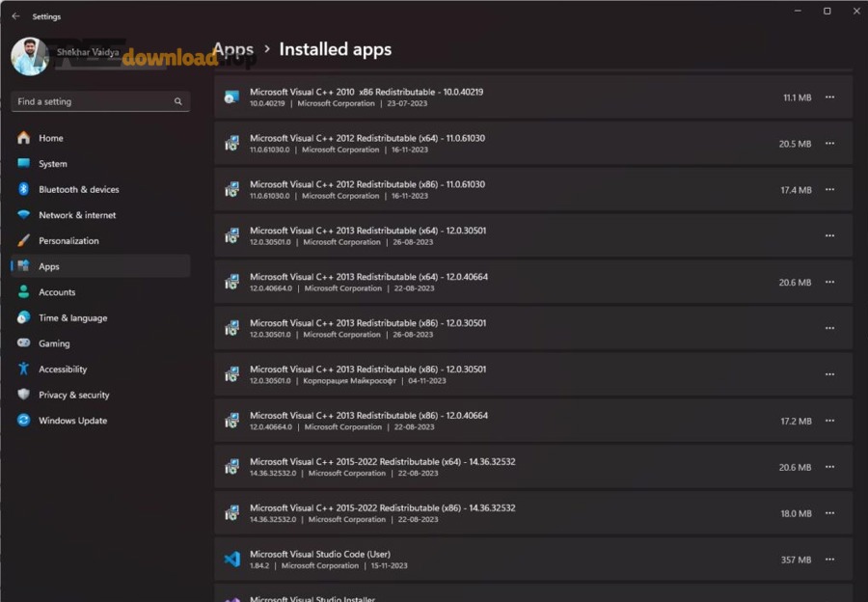The width and height of the screenshot is (868, 602).
Task: Minimize the Settings window
Action: point(798,11)
